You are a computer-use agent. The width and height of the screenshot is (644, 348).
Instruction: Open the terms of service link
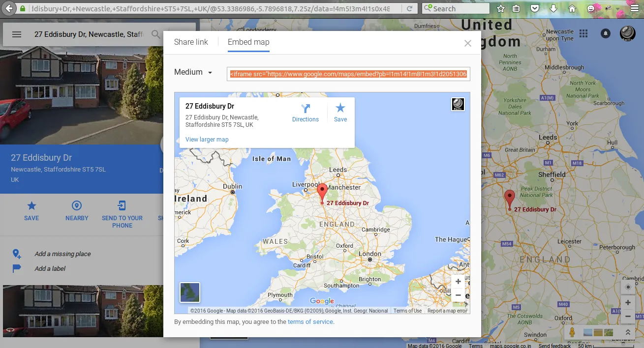pyautogui.click(x=310, y=322)
